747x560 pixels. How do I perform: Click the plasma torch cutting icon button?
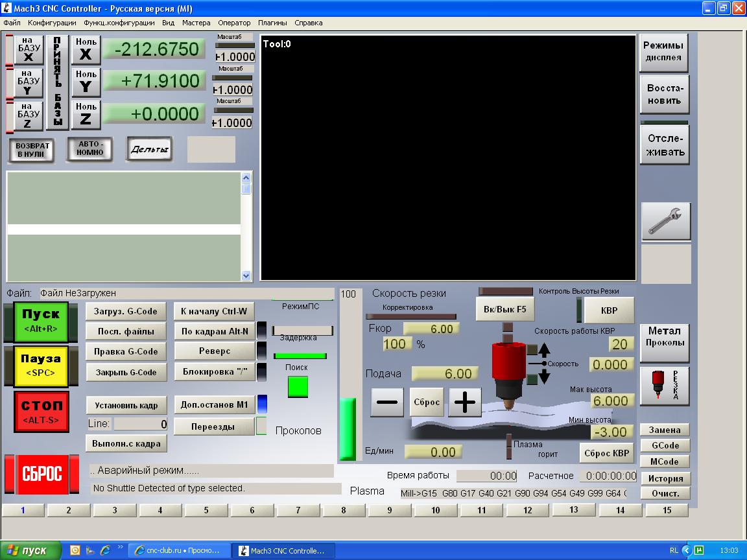pos(665,386)
